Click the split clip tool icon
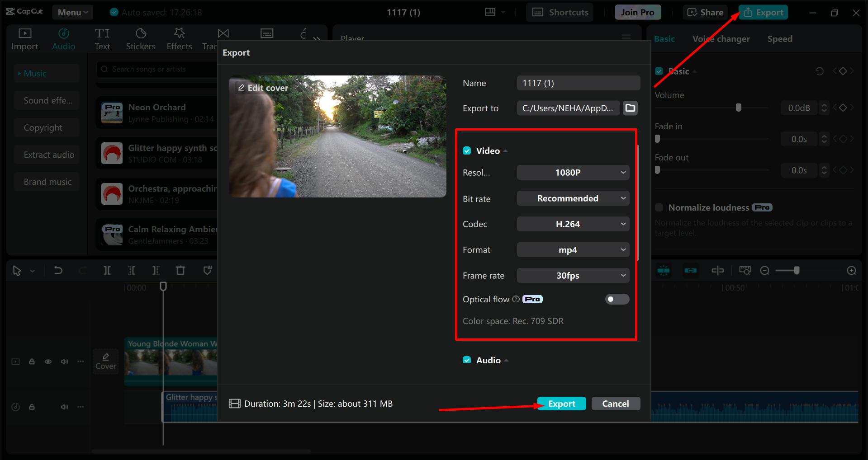The width and height of the screenshot is (868, 460). click(107, 271)
